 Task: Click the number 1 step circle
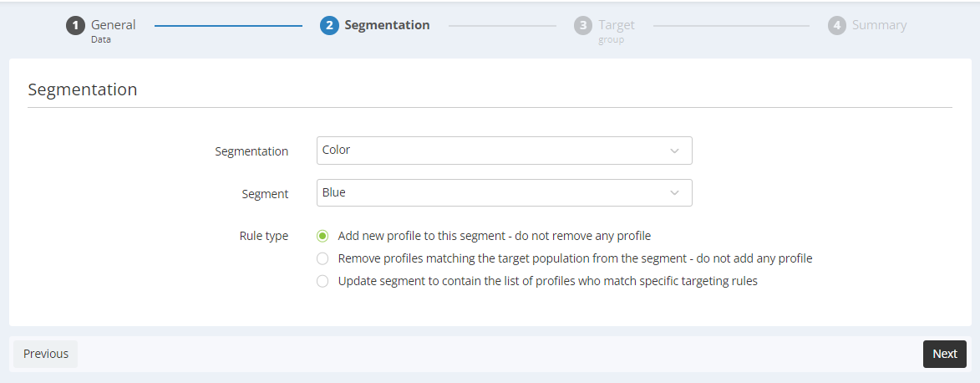click(x=76, y=26)
